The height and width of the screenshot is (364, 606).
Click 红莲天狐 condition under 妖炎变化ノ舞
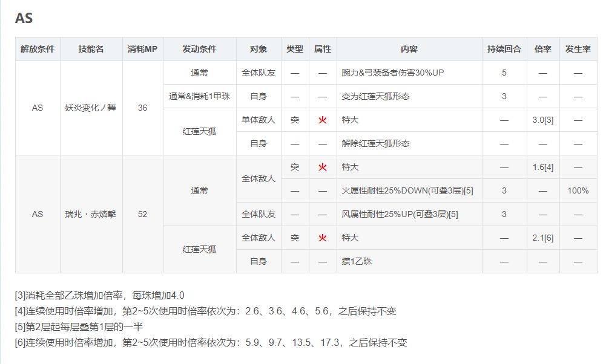199,132
